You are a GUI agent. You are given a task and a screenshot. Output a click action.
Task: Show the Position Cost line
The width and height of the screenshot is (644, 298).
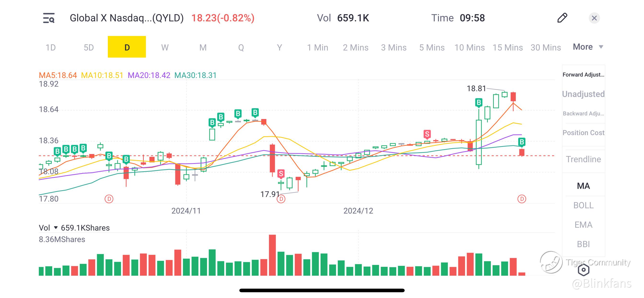[583, 132]
